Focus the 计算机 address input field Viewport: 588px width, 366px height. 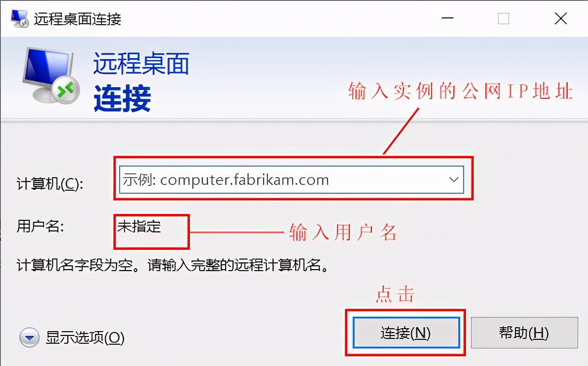[x=292, y=180]
